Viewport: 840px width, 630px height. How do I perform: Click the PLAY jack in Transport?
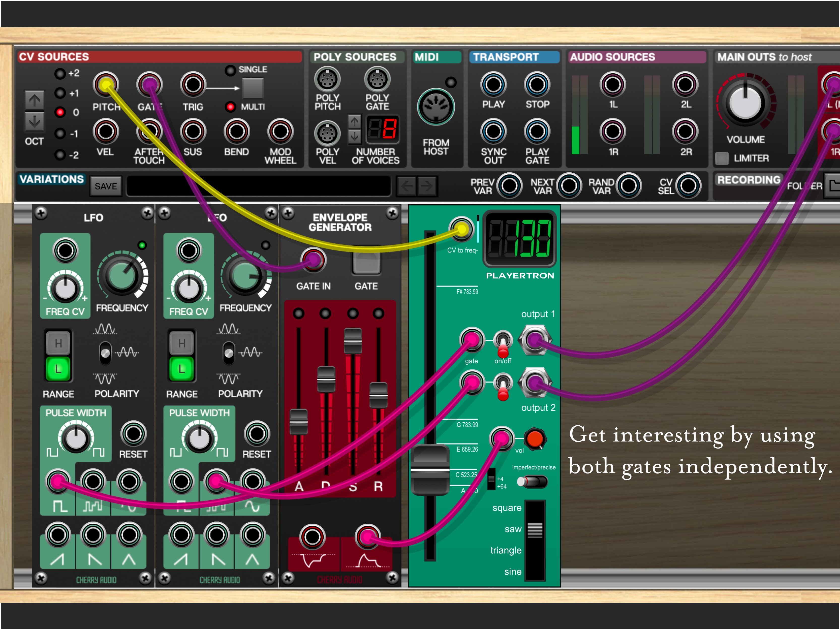tap(493, 84)
